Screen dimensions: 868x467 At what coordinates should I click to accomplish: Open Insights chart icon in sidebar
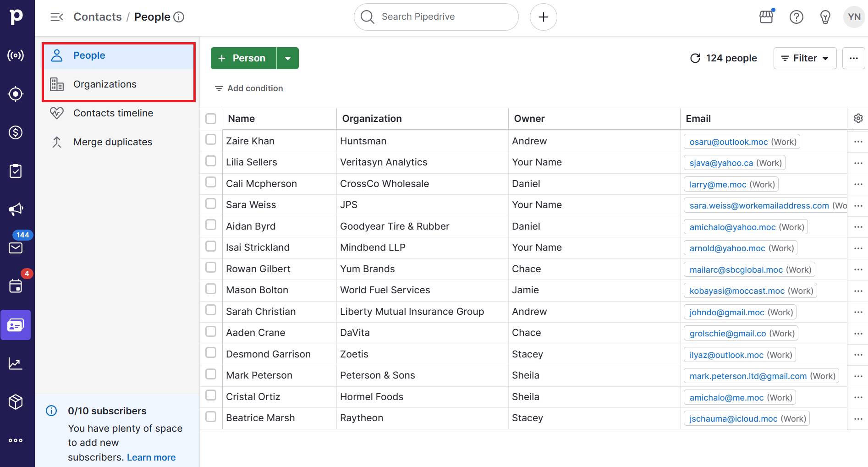point(16,363)
